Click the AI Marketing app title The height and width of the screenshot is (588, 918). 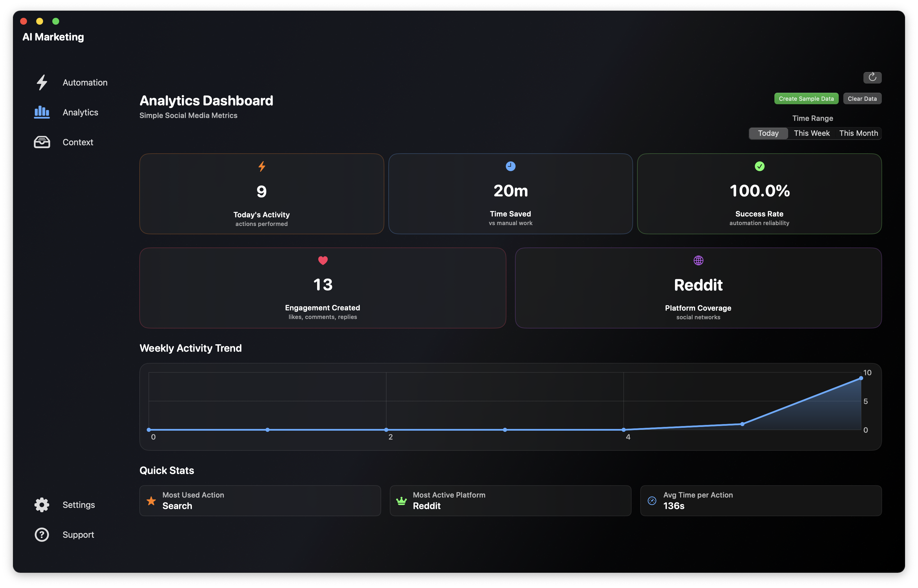[x=53, y=37]
